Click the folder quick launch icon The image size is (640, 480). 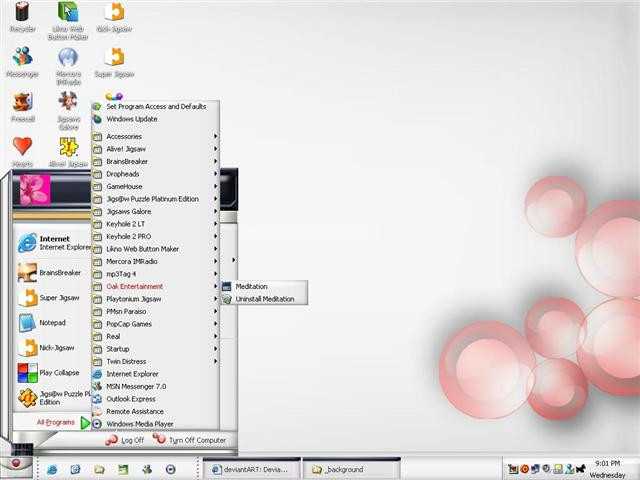click(99, 470)
